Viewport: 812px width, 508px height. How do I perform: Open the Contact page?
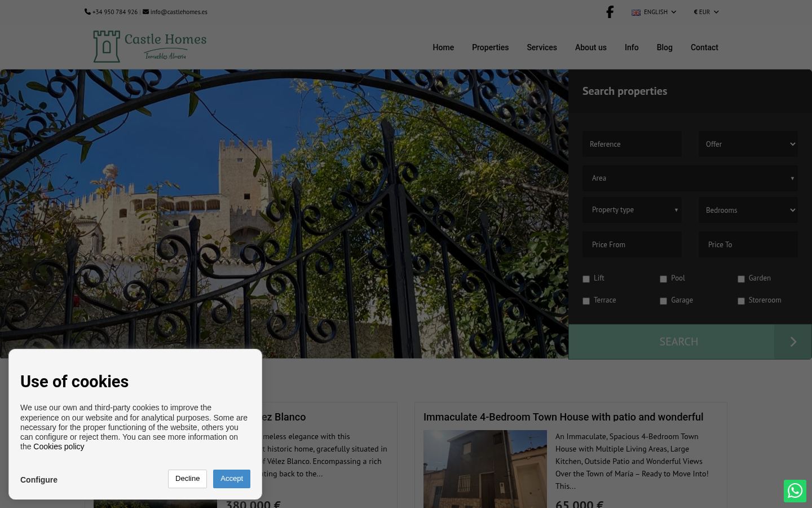pos(704,47)
